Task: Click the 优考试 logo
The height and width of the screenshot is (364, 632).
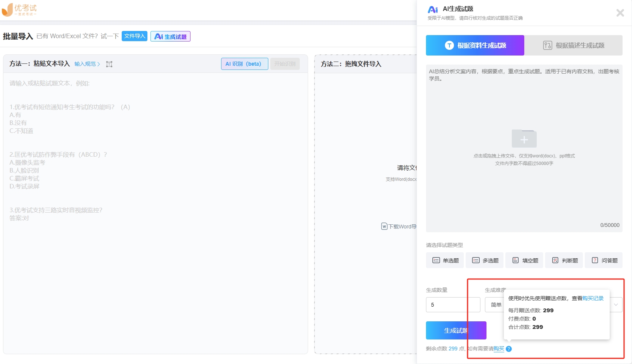Action: 19,10
